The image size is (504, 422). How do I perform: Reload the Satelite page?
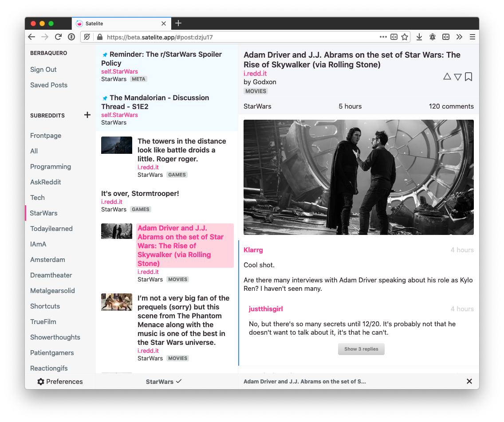click(x=58, y=37)
